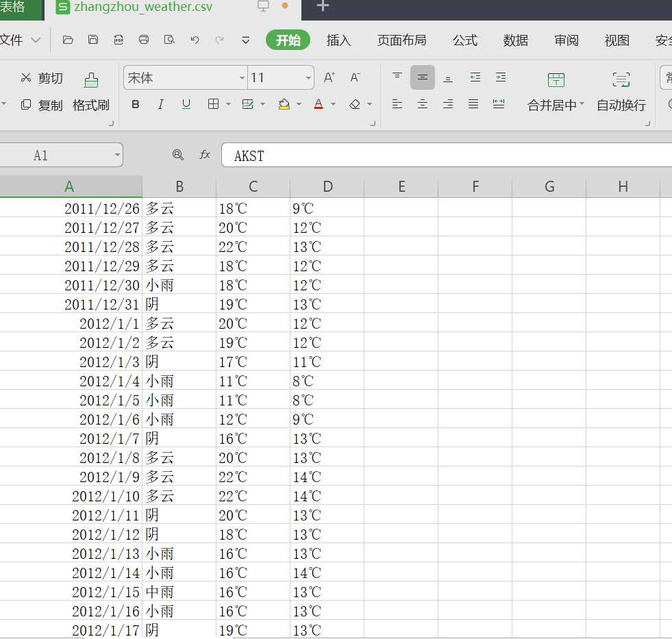
Task: Toggle align right
Action: tap(448, 104)
